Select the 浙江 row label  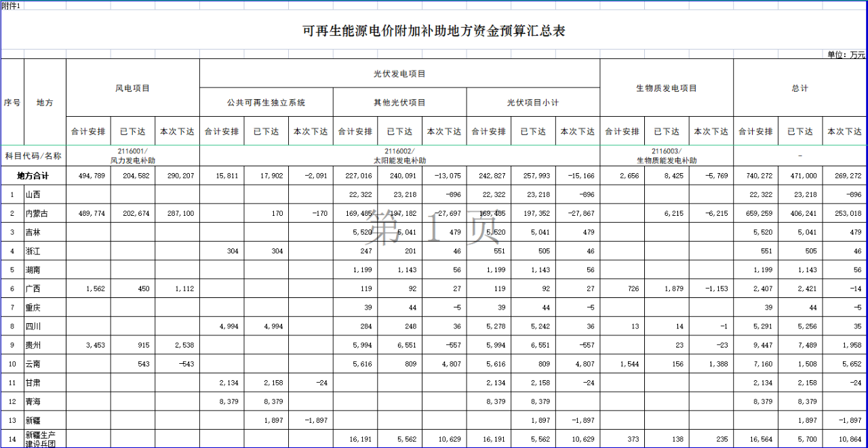(33, 251)
